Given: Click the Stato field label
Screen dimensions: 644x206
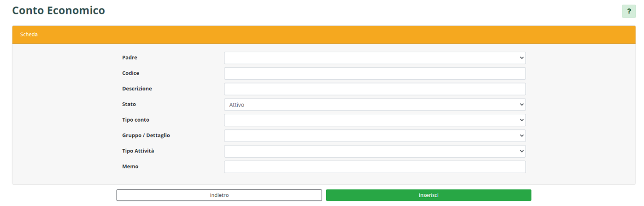Looking at the screenshot, I should (x=129, y=104).
